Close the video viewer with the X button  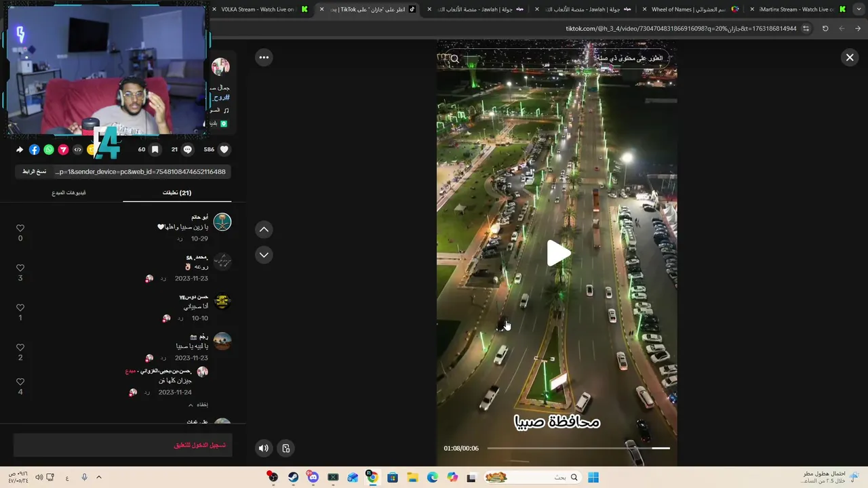850,58
